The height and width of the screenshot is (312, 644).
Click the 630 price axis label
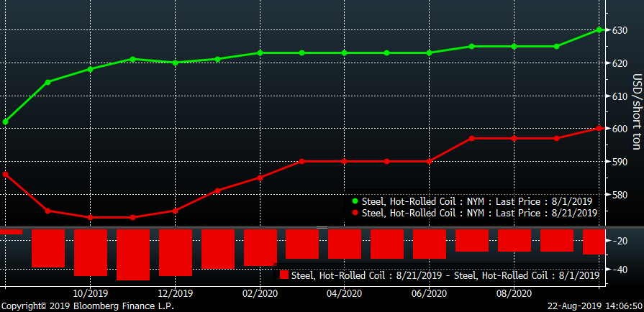coord(622,30)
